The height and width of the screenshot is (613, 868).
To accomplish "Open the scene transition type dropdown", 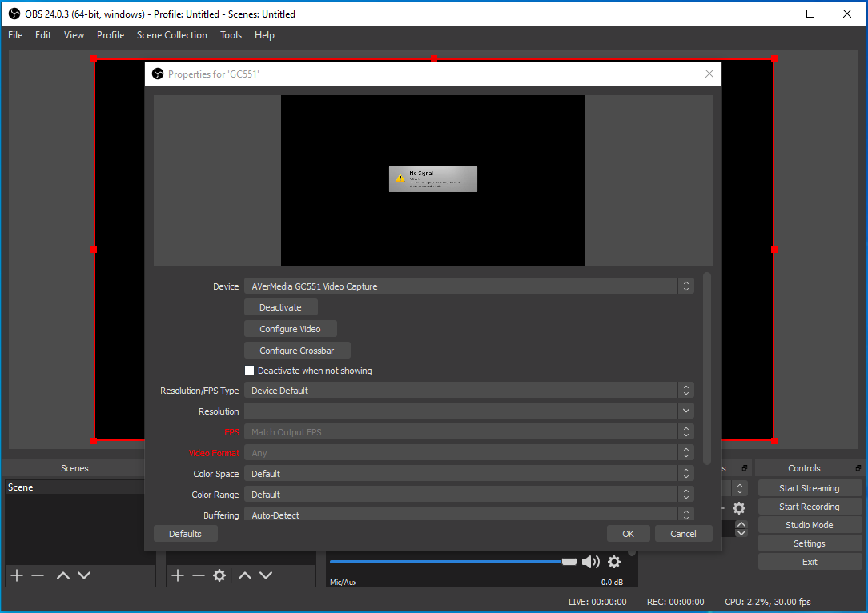I will pos(740,488).
